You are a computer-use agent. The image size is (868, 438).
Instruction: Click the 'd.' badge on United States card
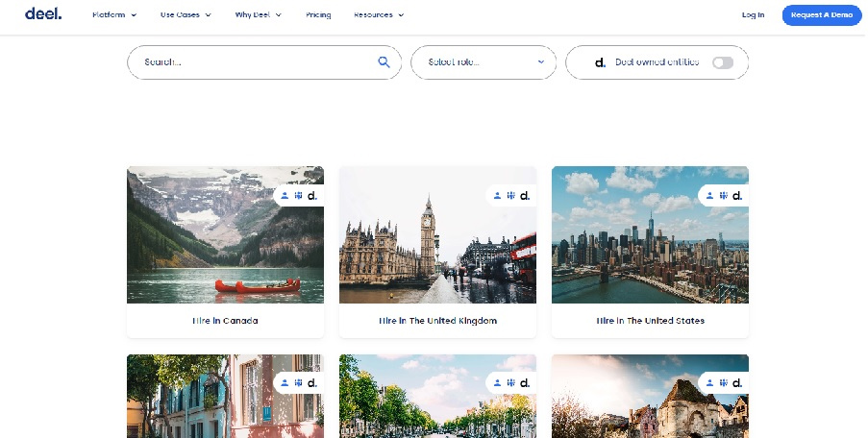(x=737, y=195)
